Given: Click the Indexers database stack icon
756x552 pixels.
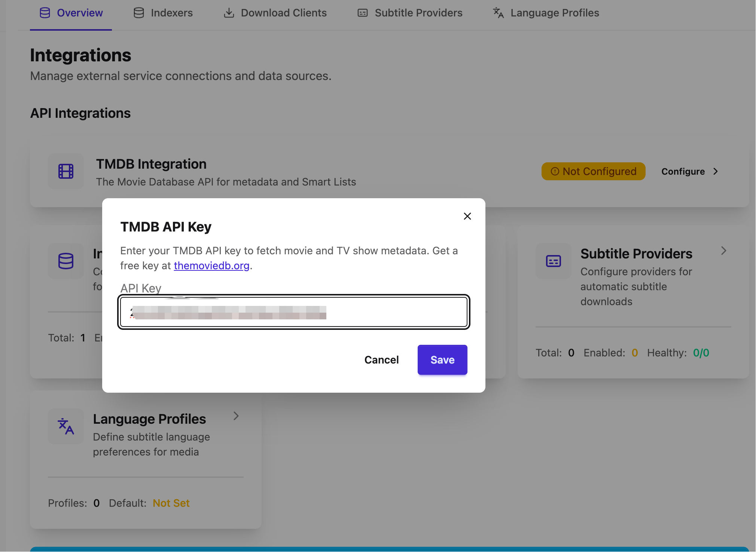Looking at the screenshot, I should click(66, 261).
